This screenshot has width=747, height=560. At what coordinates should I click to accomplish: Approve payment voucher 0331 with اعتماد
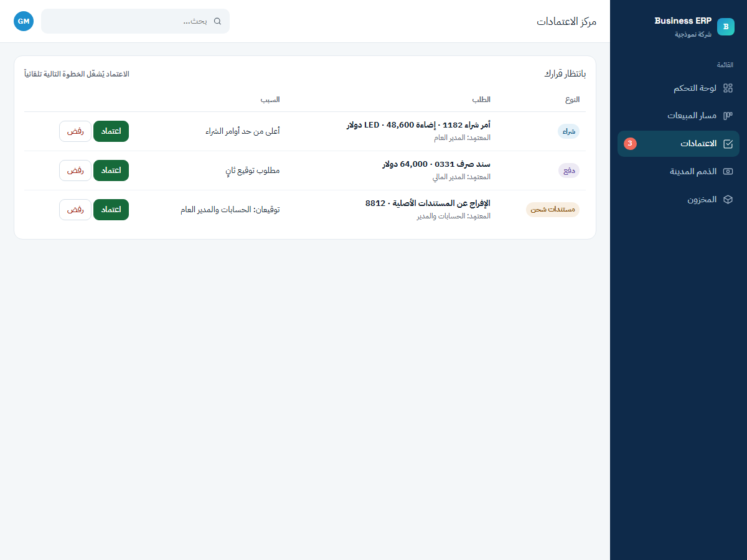click(111, 170)
